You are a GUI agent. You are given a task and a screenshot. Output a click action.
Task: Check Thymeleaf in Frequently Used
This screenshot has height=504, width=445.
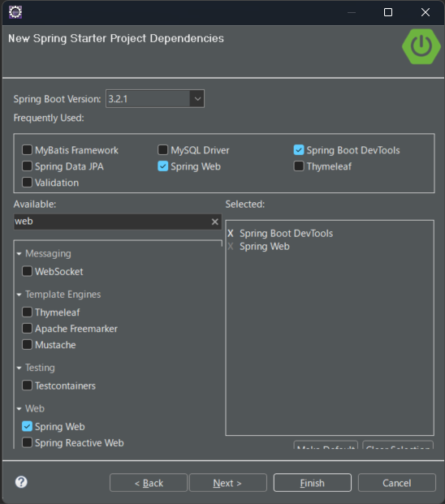299,166
